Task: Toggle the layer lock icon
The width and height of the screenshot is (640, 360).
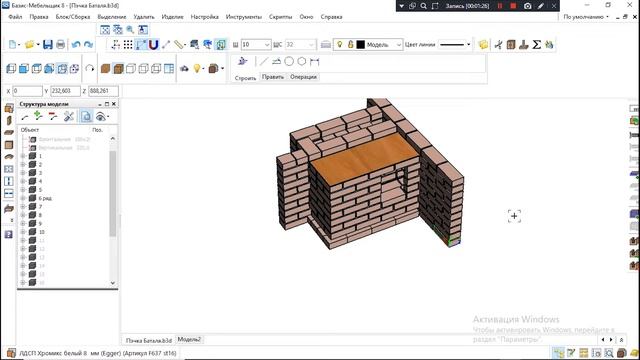Action: tap(350, 44)
